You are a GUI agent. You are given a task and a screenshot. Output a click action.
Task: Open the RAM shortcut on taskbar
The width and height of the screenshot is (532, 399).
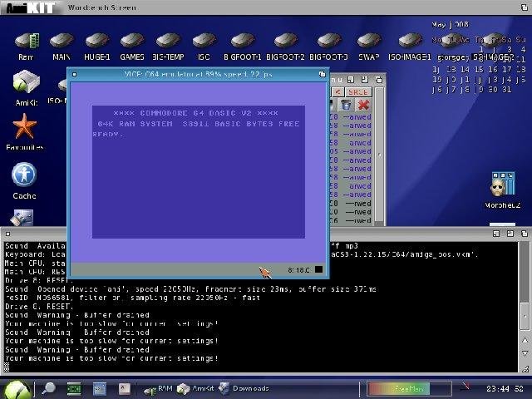[158, 389]
